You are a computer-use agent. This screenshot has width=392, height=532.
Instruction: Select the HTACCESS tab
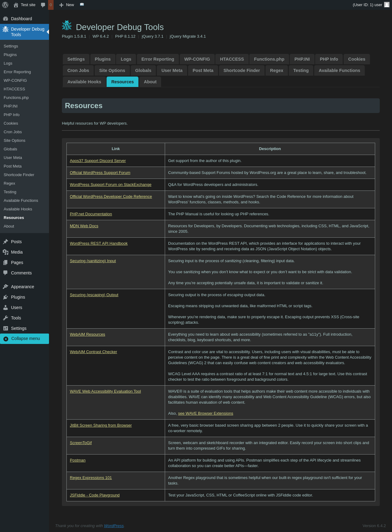pos(232,59)
